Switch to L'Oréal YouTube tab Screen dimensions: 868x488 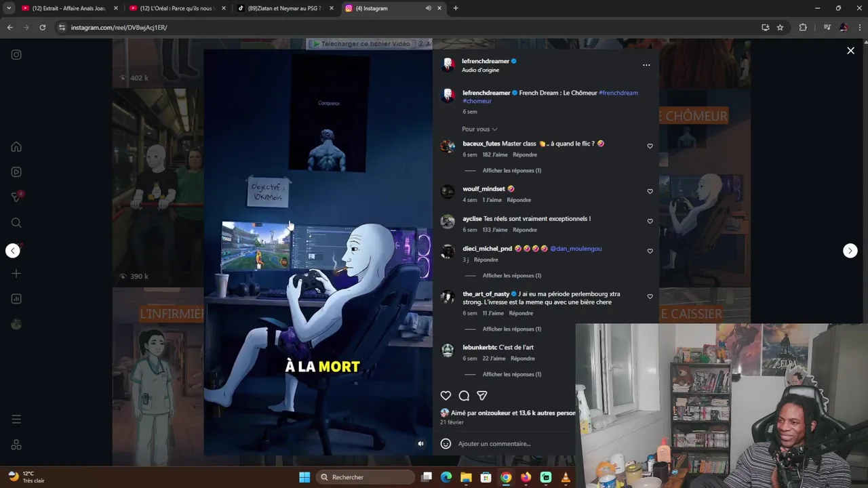pyautogui.click(x=176, y=8)
